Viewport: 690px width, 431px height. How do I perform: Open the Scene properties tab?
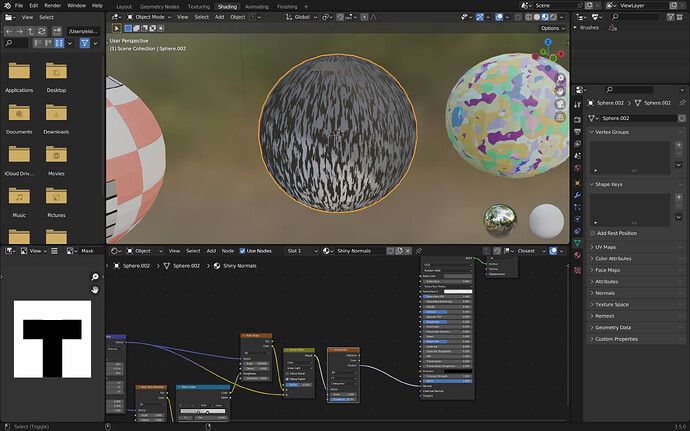(578, 155)
